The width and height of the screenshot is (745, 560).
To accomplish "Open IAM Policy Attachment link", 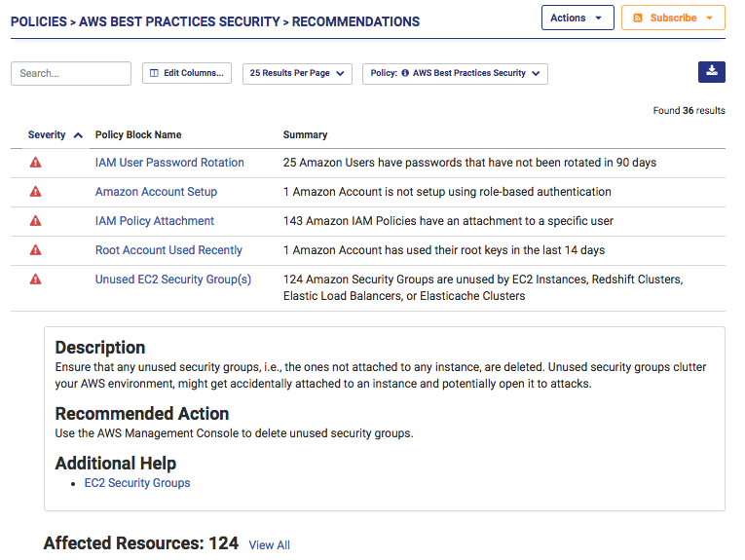I will [x=155, y=221].
